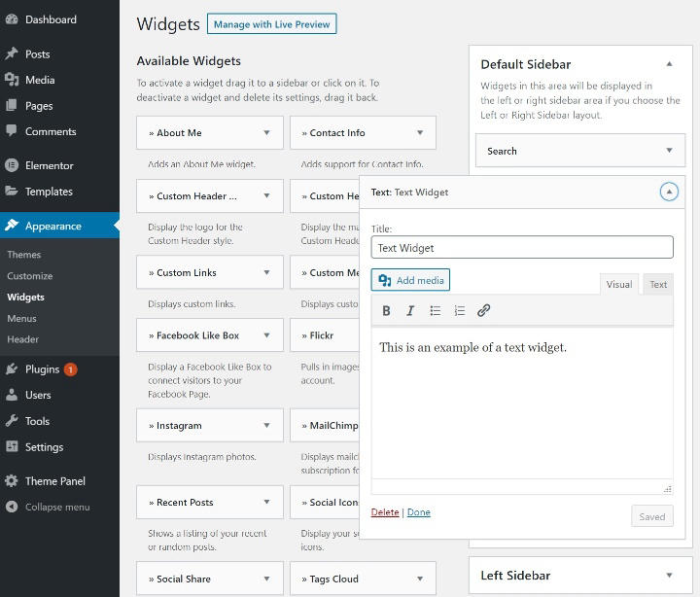Click the Flickr widget
This screenshot has width=700, height=597.
[325, 335]
